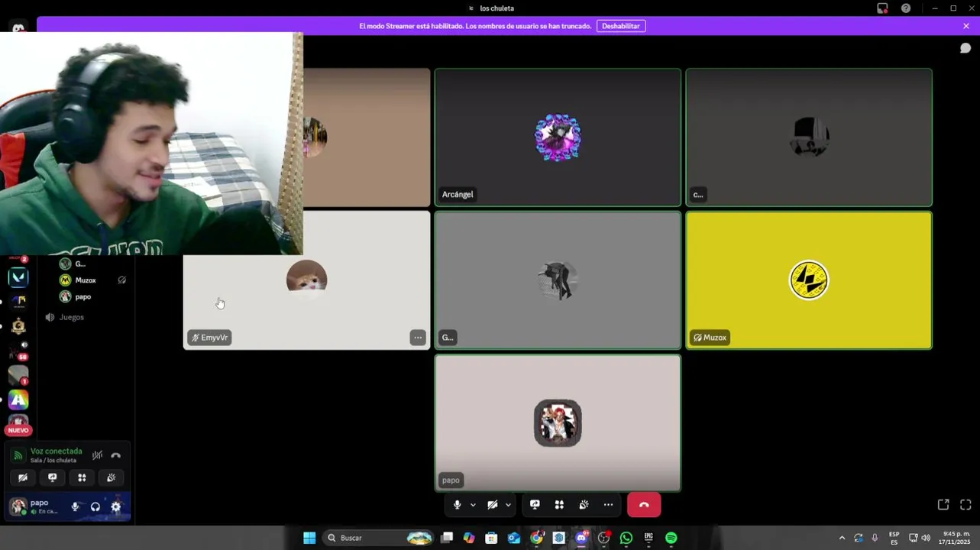Focus the c... participant tile
This screenshot has width=980, height=550.
click(x=809, y=137)
